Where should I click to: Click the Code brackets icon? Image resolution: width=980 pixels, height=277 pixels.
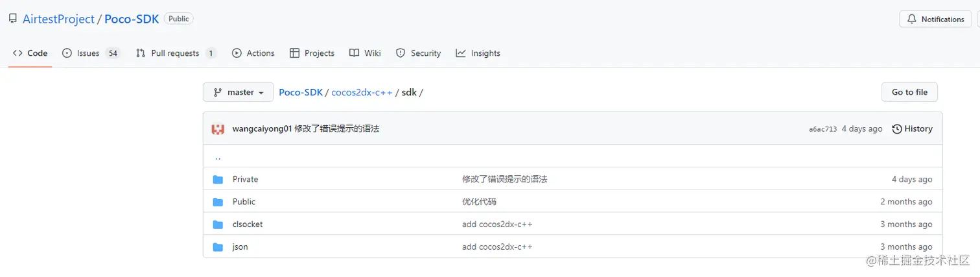[17, 53]
